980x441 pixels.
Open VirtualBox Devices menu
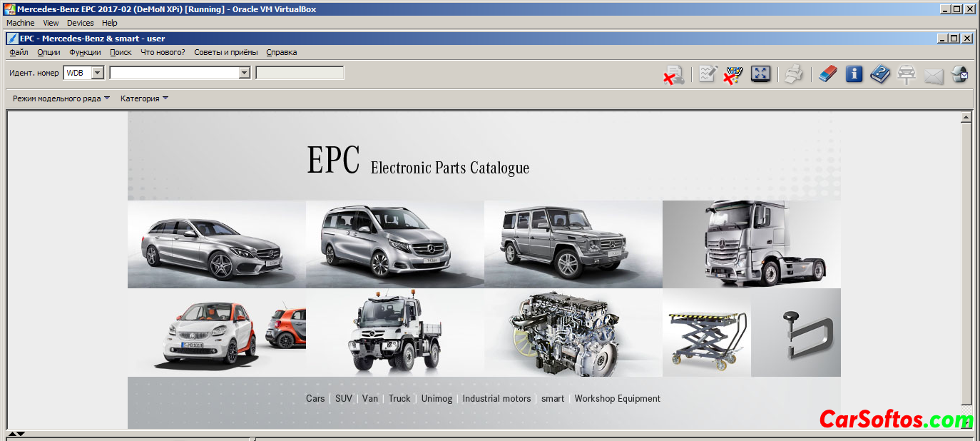pyautogui.click(x=80, y=23)
